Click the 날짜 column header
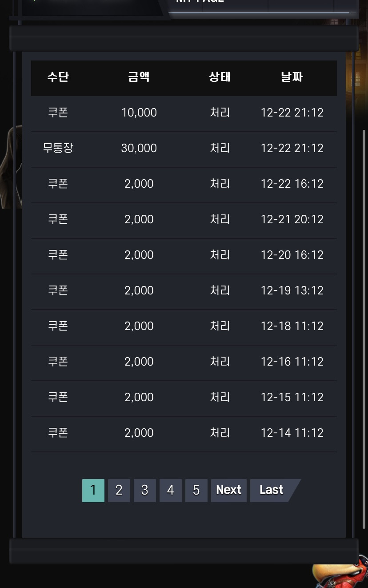368x588 pixels. coord(292,77)
